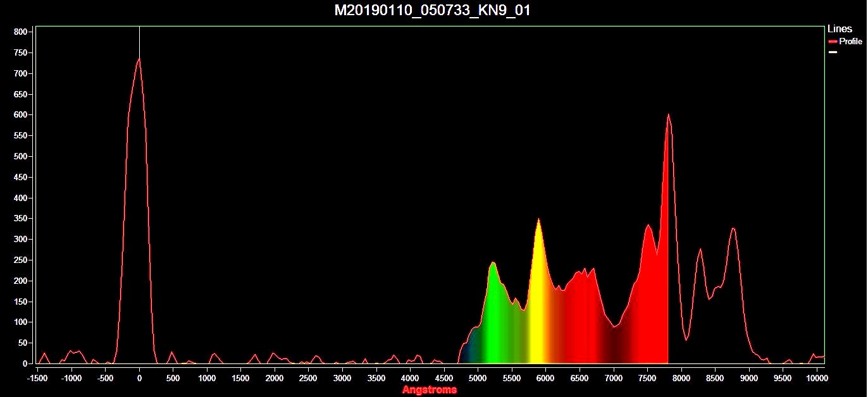Select the -1000 tick on the wavelength axis
Screen dimensions: 868x397
71,378
